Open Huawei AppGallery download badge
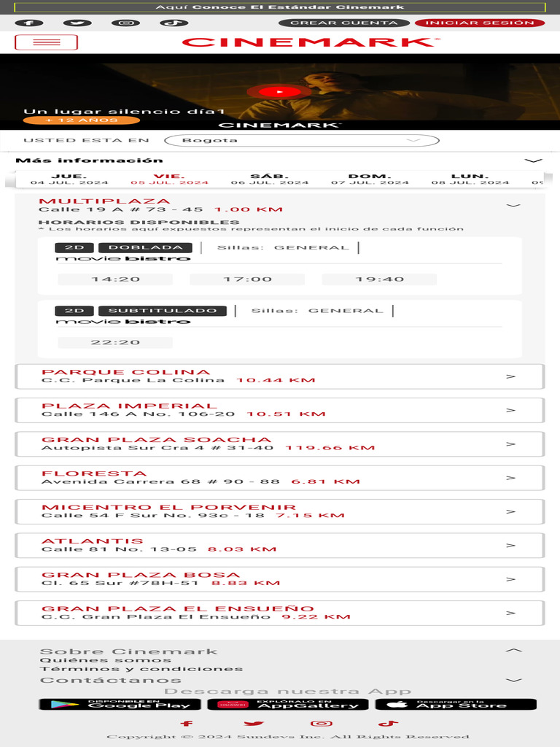This screenshot has width=560, height=747. coord(287,704)
